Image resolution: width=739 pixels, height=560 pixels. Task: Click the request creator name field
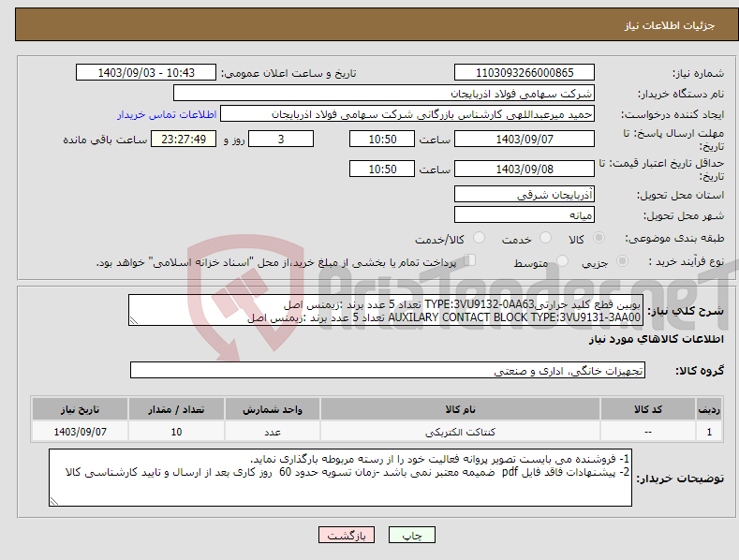407,113
